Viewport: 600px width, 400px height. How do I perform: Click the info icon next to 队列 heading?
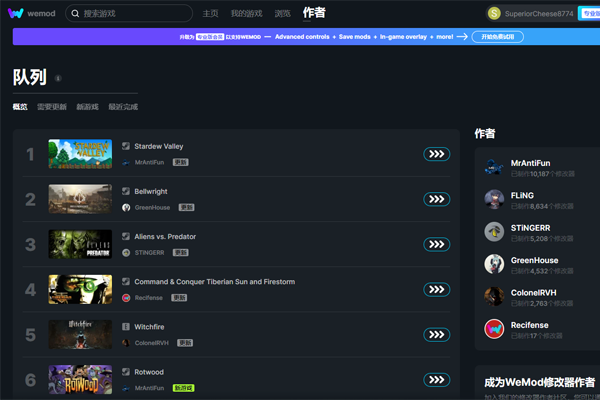(58, 78)
